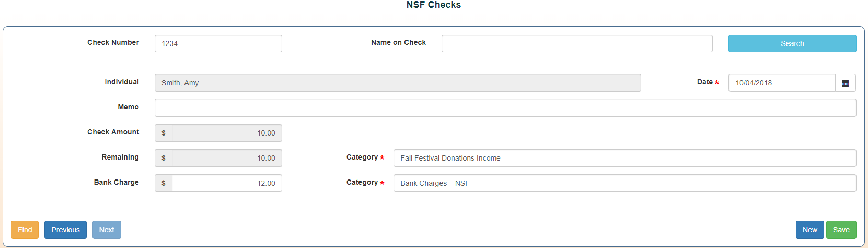Create a New NSF check entry
The image size is (868, 248).
[809, 230]
